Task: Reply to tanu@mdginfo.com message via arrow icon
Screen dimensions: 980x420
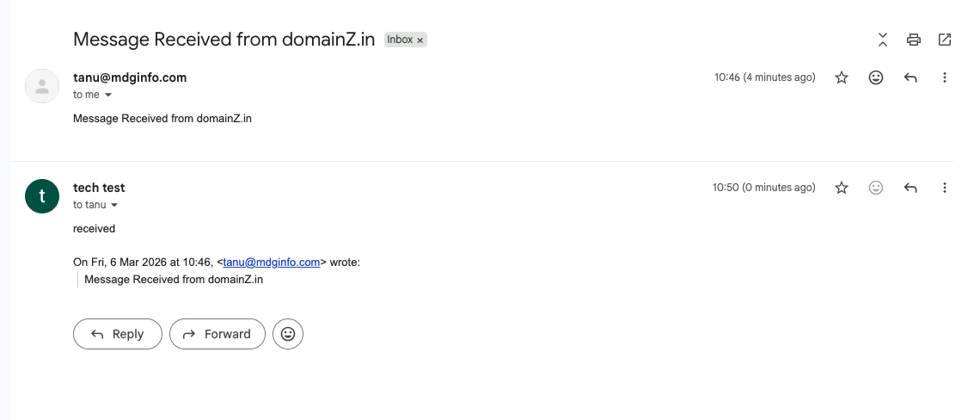Action: tap(910, 77)
